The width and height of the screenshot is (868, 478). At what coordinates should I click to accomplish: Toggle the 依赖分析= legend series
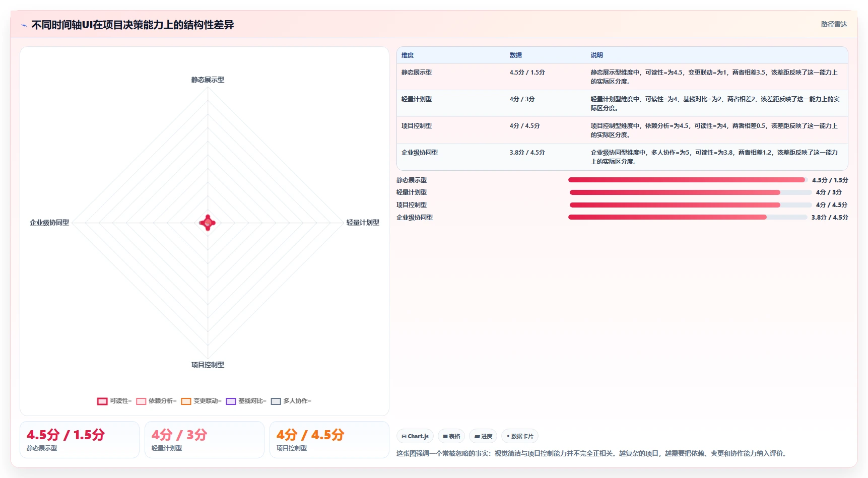157,401
